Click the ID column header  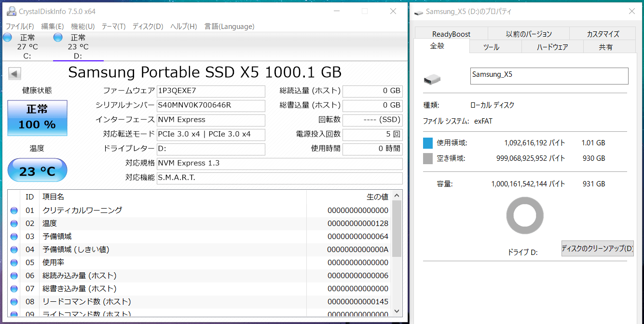[30, 197]
